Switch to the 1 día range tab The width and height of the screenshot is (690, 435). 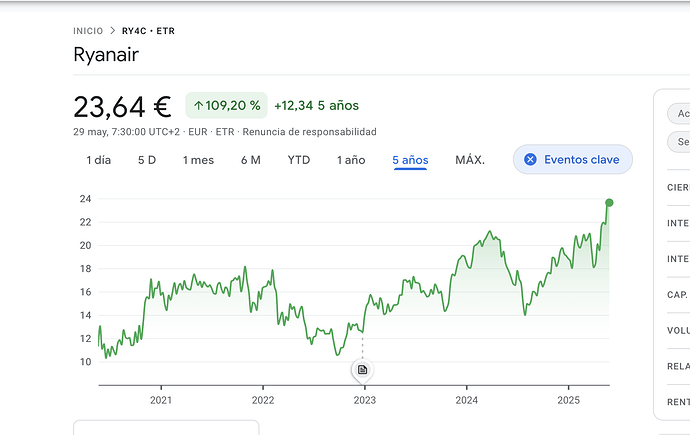(x=99, y=160)
